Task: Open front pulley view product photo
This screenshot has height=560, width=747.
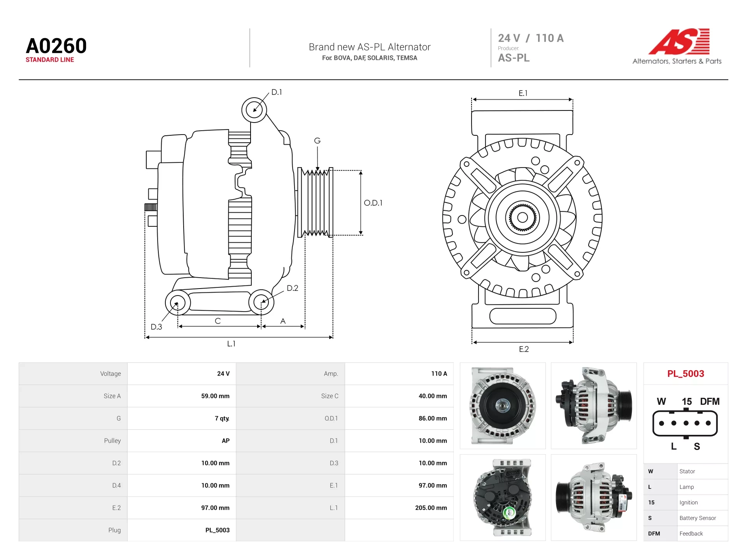Action: click(503, 406)
